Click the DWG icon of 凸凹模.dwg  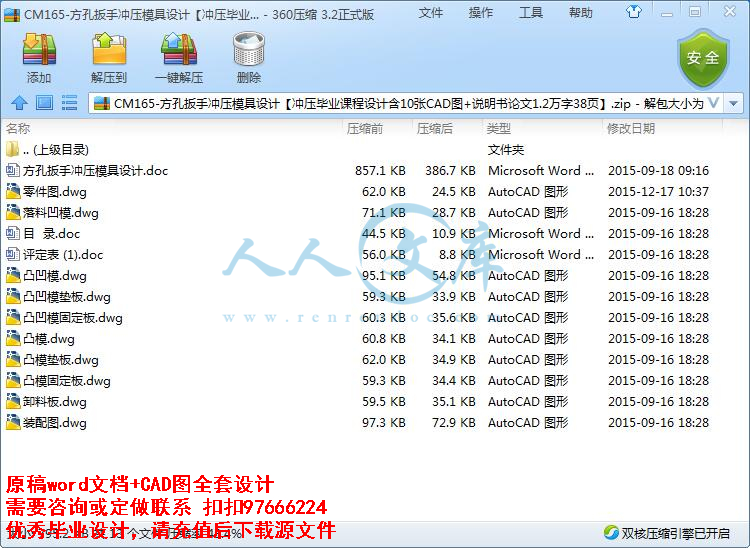pyautogui.click(x=13, y=275)
